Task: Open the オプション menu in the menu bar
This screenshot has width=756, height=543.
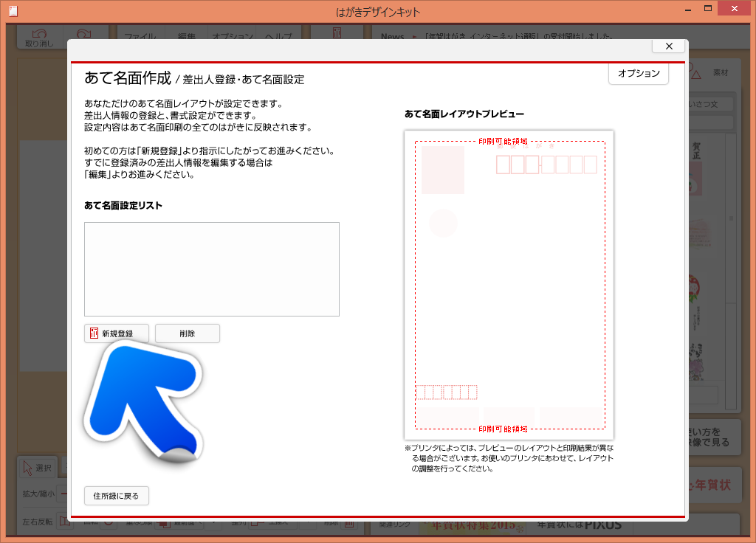Action: (x=233, y=37)
